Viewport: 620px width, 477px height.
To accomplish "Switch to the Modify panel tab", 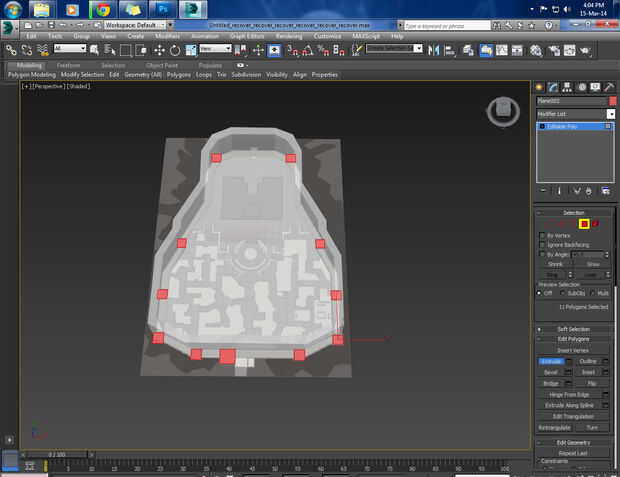I will pos(553,87).
